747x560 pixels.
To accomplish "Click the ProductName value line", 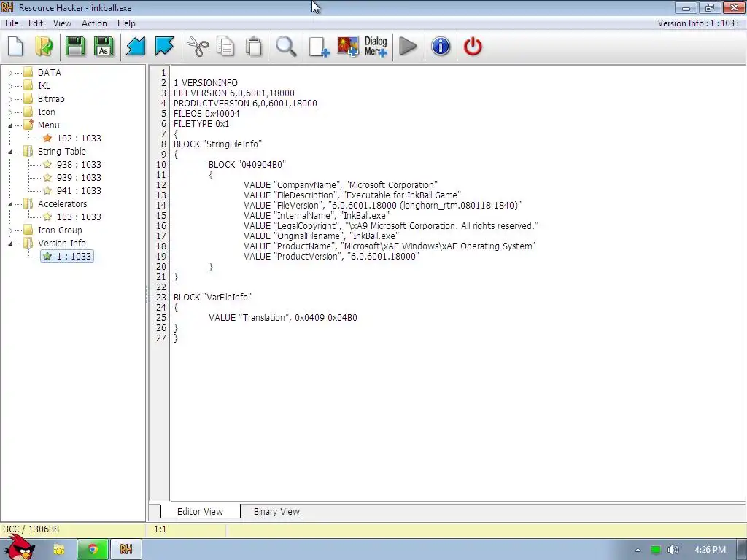I will pyautogui.click(x=390, y=246).
